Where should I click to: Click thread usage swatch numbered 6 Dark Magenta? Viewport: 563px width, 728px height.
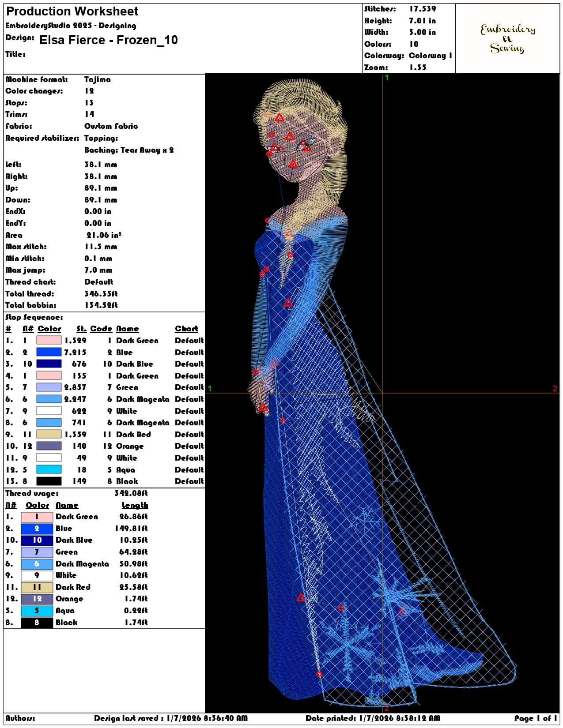(x=37, y=564)
